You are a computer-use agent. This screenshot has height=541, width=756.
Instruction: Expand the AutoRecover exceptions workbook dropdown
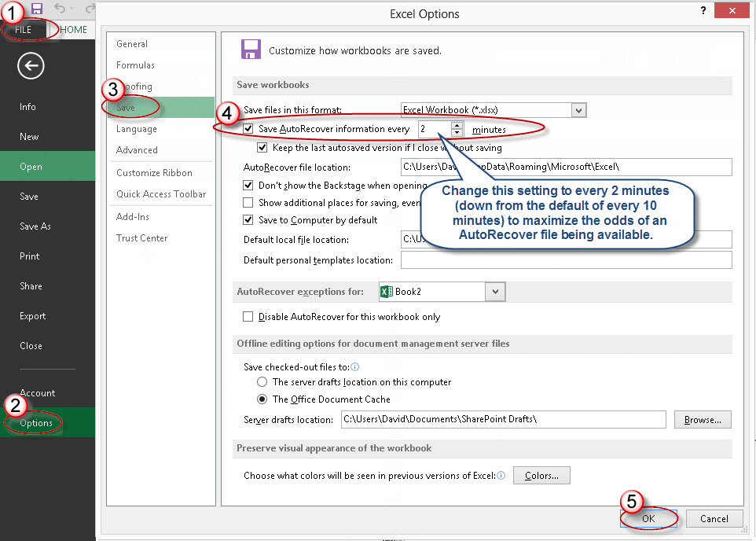point(495,292)
